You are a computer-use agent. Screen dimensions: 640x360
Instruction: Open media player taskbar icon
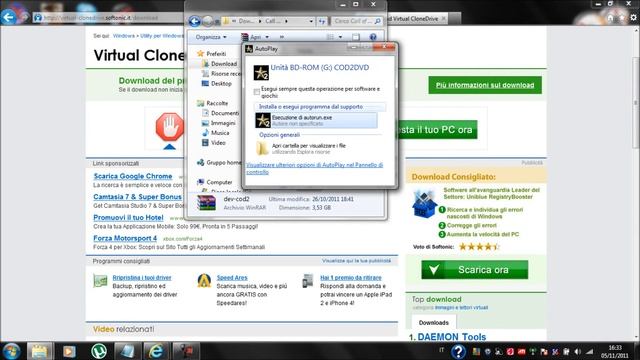click(x=69, y=351)
